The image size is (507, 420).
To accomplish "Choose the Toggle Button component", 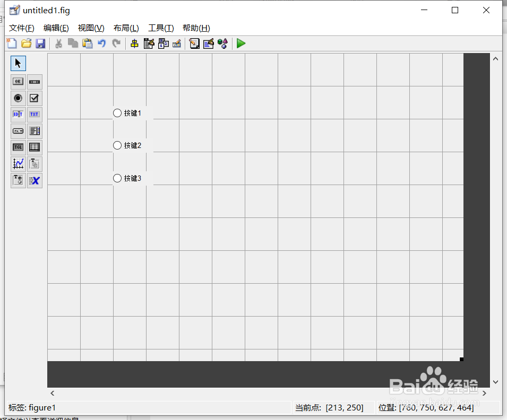I will click(x=18, y=147).
